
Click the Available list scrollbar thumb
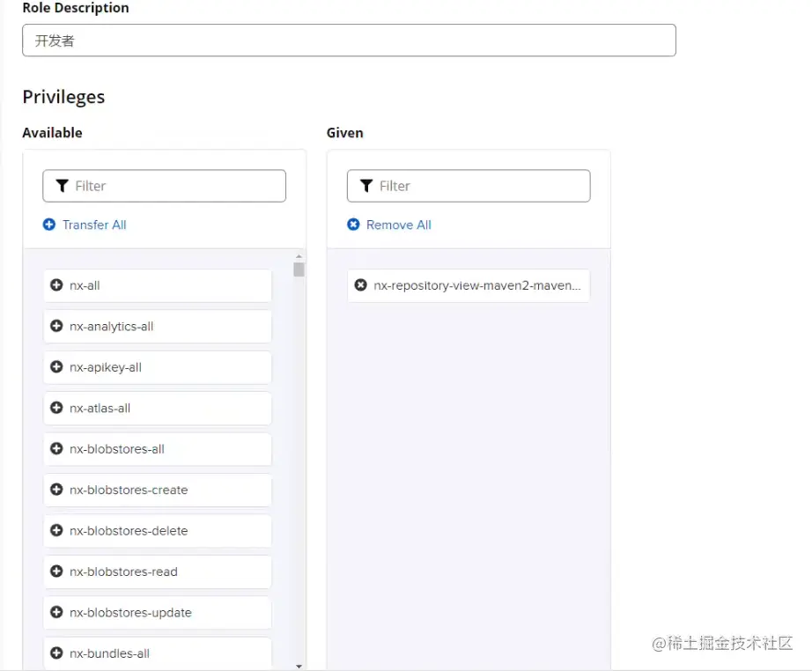(299, 269)
